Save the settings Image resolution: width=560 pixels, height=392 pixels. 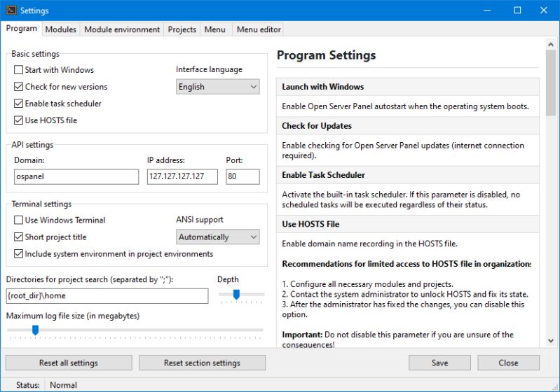pyautogui.click(x=439, y=363)
